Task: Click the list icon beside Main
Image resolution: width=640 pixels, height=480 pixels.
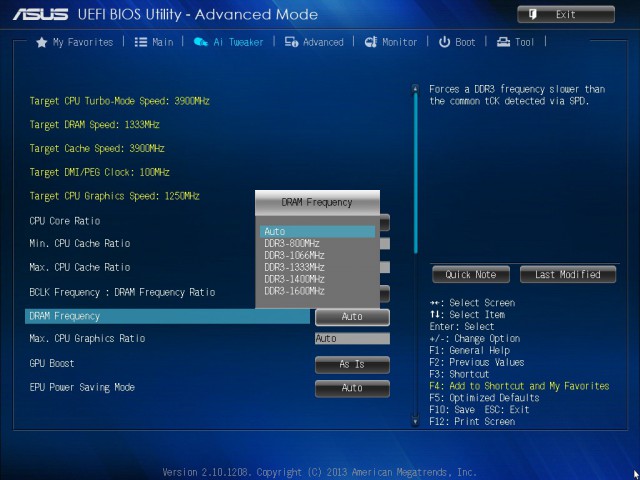Action: 141,42
